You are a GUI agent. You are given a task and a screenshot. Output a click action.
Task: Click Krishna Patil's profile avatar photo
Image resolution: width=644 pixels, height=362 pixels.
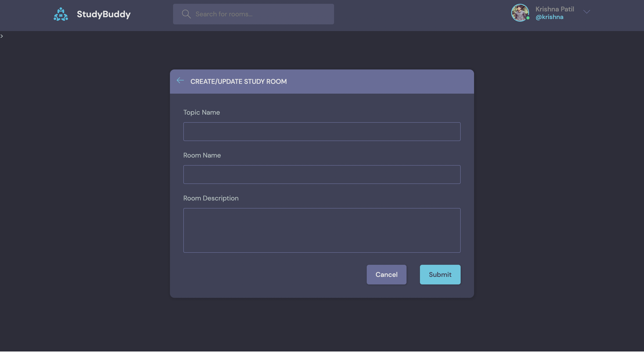tap(520, 13)
